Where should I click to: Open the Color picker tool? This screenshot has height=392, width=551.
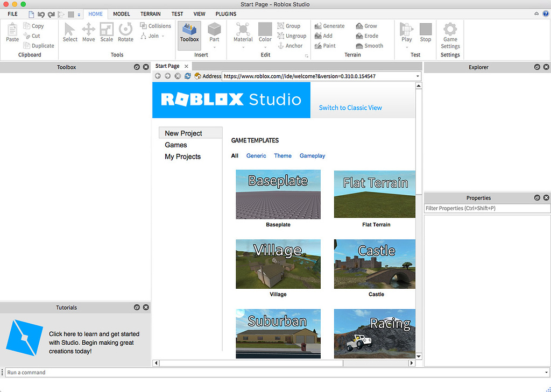click(x=265, y=32)
